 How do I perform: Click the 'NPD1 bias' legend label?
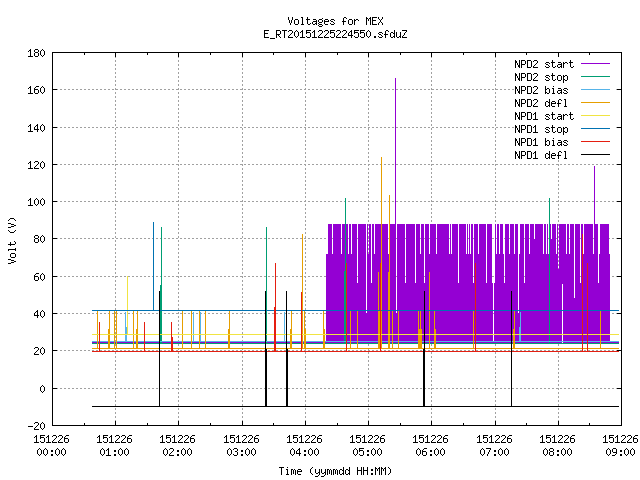[541, 142]
